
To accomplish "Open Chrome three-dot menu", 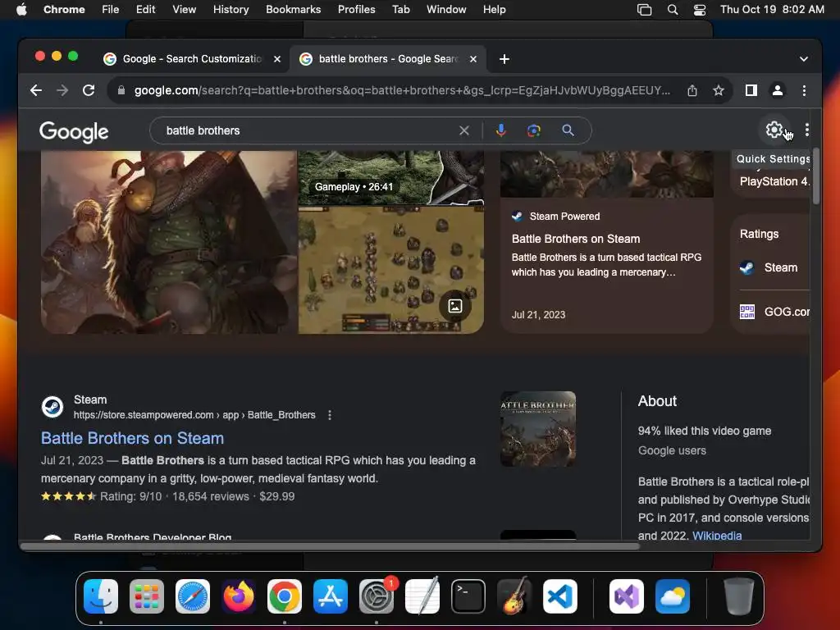I will coord(804,90).
